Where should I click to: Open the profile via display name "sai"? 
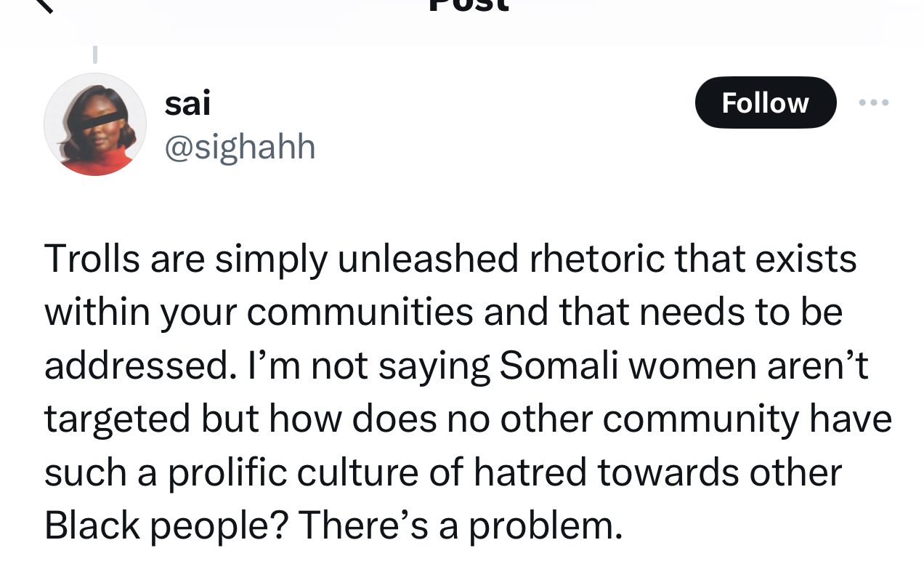[x=187, y=102]
